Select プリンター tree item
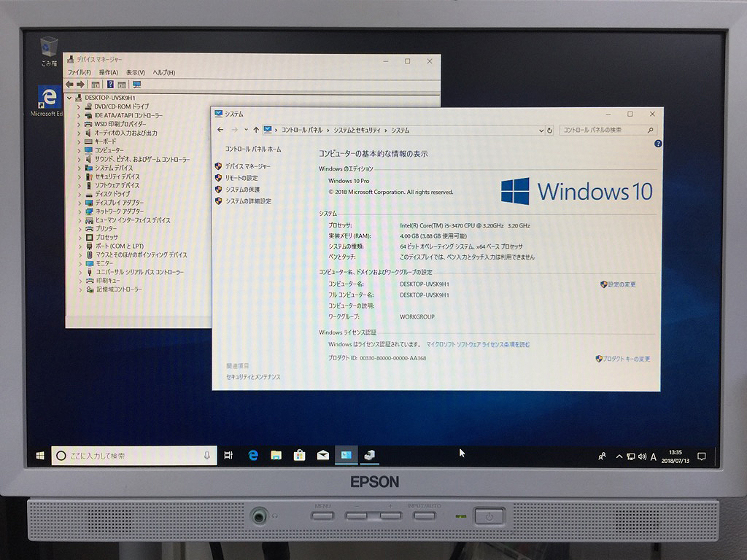 tap(106, 228)
